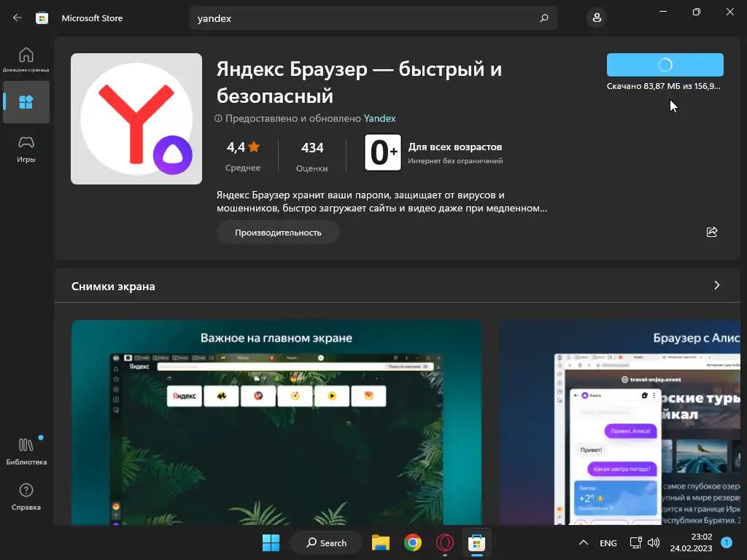Open the Yandex publisher link

click(x=379, y=119)
